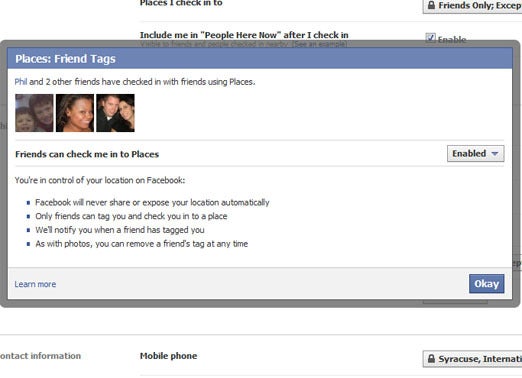Click the Okay button in the dialog
The height and width of the screenshot is (378, 522).
click(486, 284)
